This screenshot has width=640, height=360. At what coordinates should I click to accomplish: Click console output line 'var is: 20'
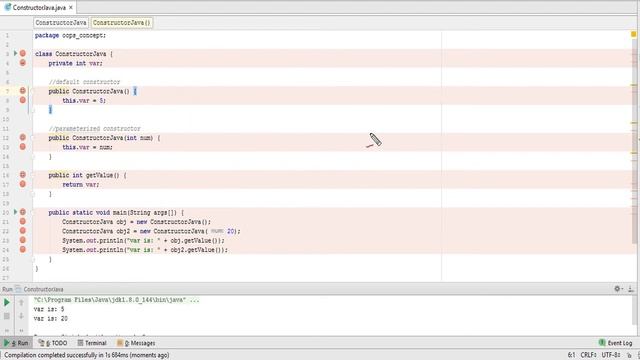[51, 318]
